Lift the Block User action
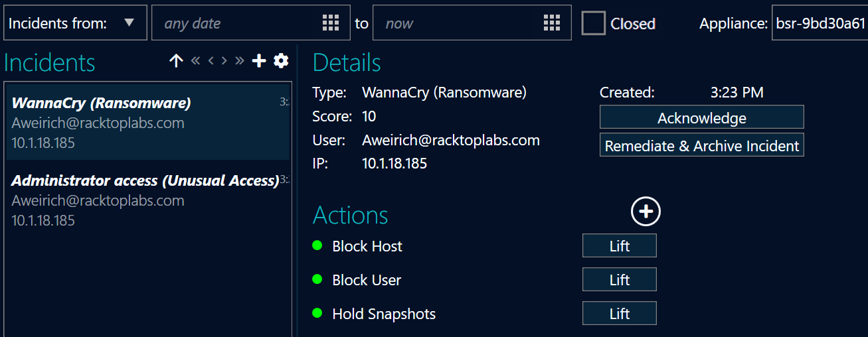The height and width of the screenshot is (337, 868). pyautogui.click(x=619, y=280)
